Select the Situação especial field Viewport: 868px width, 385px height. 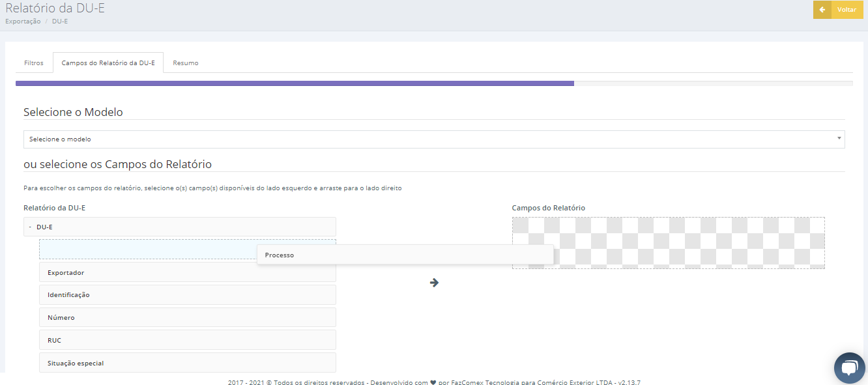pos(188,363)
